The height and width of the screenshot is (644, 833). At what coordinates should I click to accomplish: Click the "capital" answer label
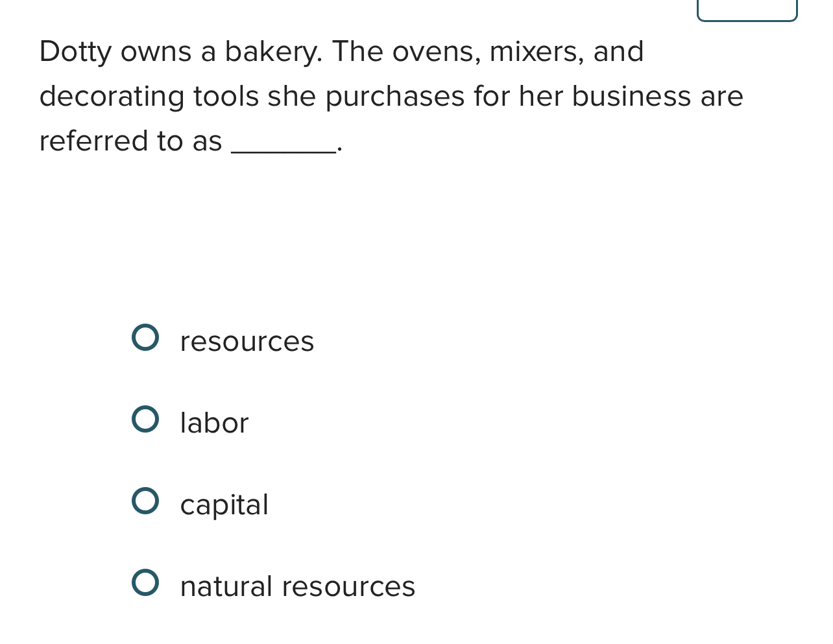click(224, 505)
